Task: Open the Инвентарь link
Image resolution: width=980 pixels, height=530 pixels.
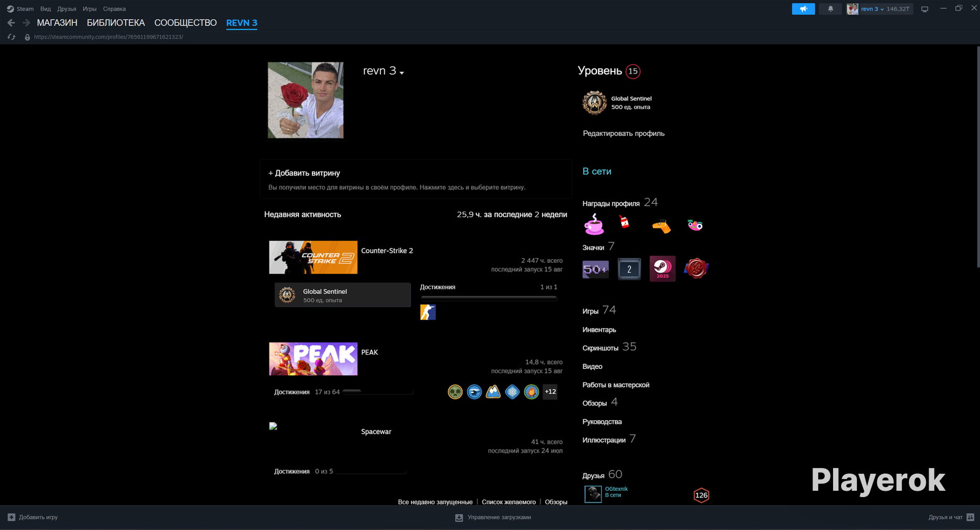Action: (x=599, y=330)
